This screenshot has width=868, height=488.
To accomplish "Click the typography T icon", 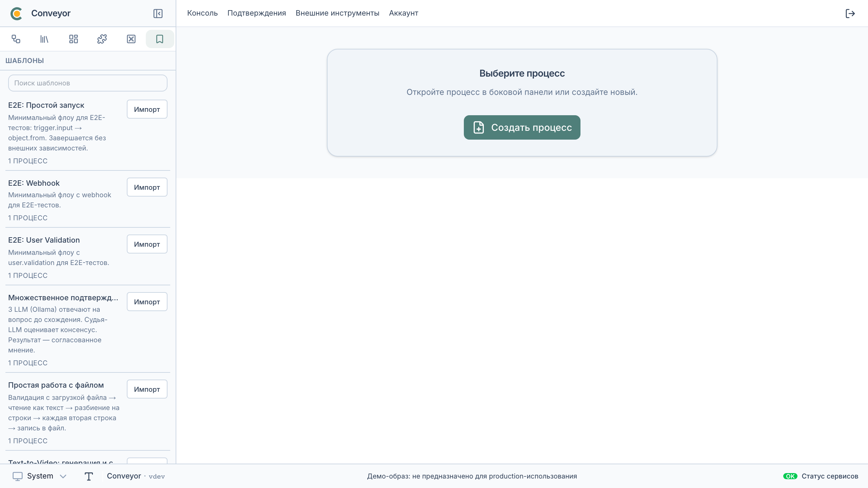I will click(x=89, y=476).
